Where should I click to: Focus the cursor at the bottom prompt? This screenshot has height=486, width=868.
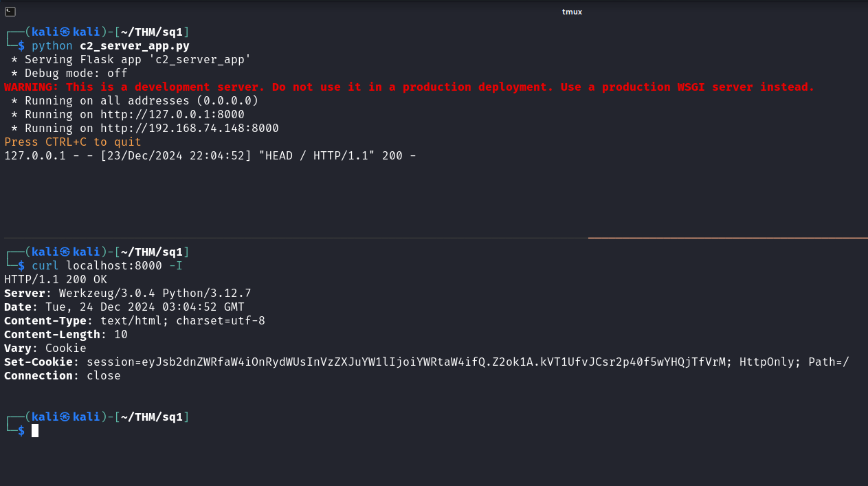(x=35, y=431)
